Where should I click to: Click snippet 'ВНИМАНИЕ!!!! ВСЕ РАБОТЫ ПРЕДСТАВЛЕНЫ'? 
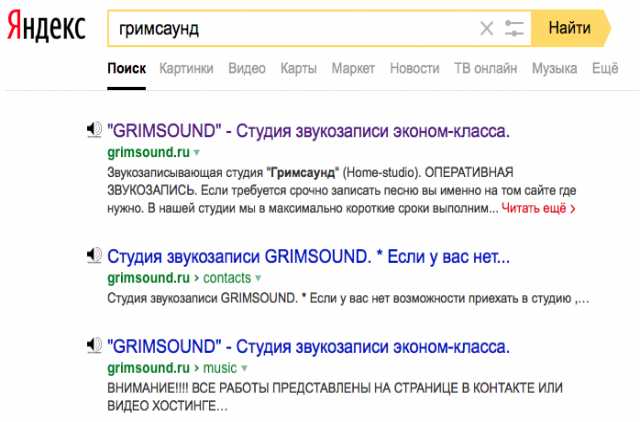pos(335,397)
